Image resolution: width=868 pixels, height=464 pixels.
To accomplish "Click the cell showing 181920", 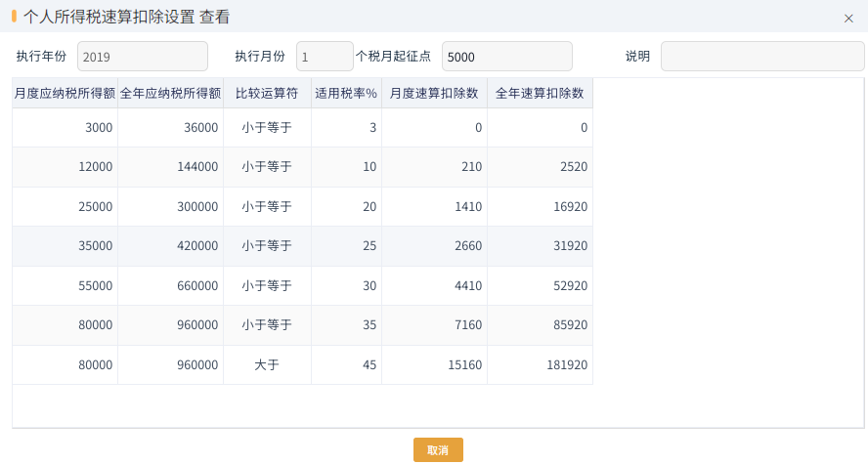I will click(x=540, y=365).
